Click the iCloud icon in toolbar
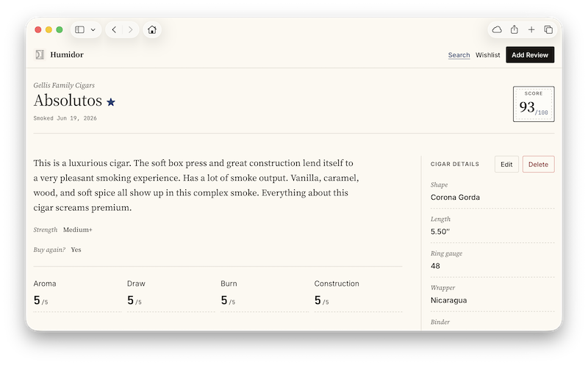Image resolution: width=588 pixels, height=365 pixels. coord(497,29)
